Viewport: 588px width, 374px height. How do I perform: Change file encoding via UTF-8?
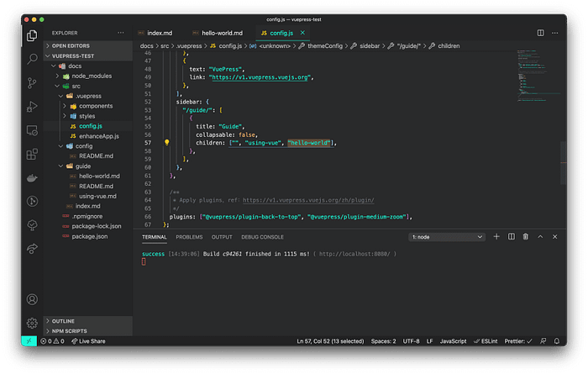click(x=411, y=341)
